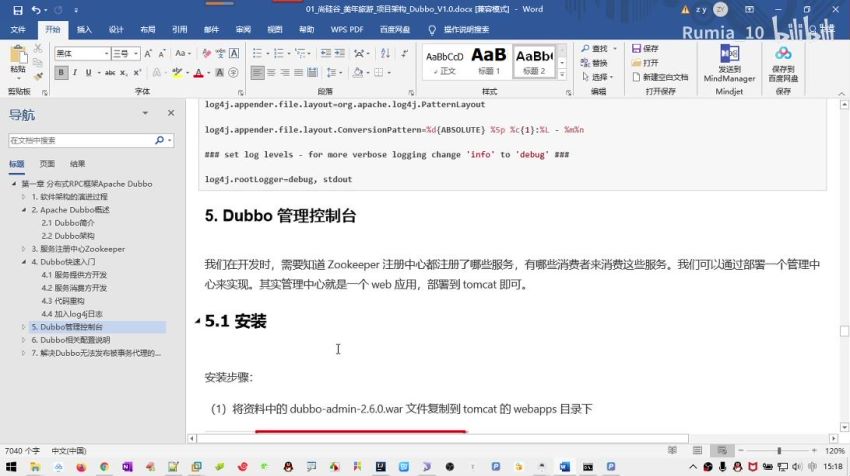850x476 pixels.
Task: Increase paragraph indent
Action: 339,53
